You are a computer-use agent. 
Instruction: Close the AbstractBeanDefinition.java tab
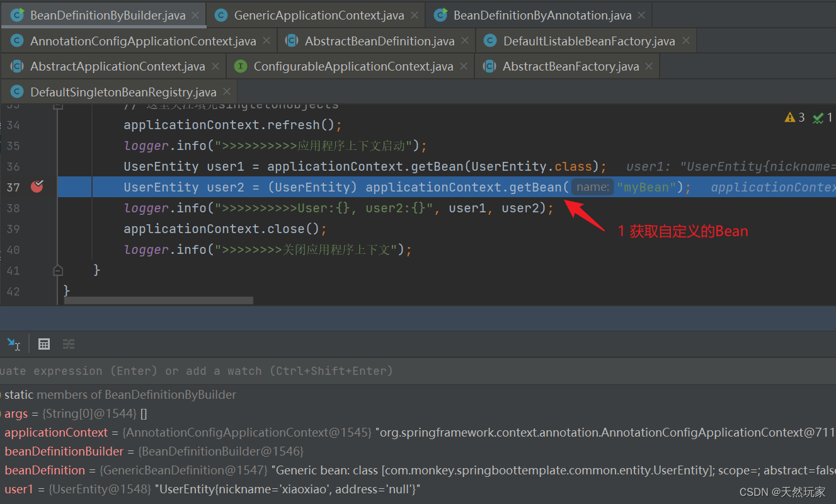465,41
